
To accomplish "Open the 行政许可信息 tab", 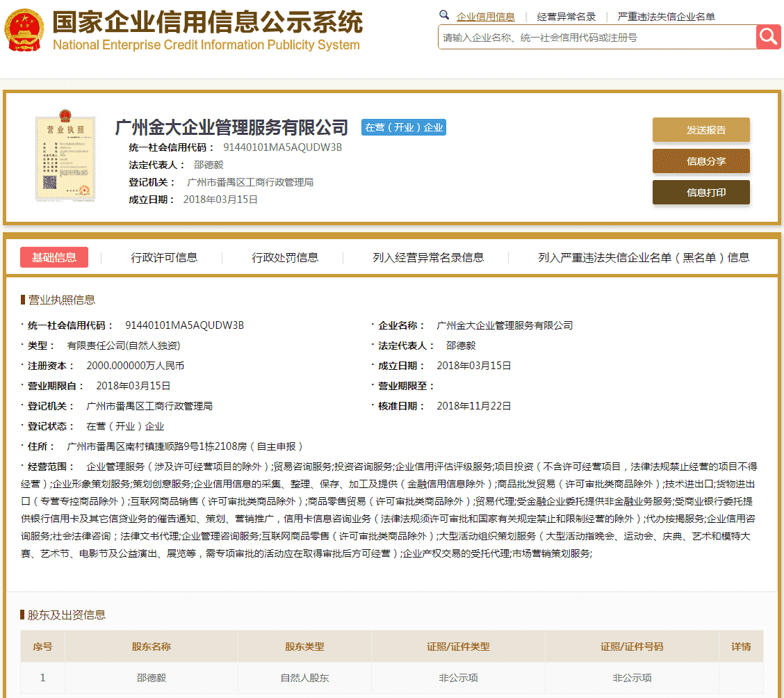I will (x=164, y=257).
